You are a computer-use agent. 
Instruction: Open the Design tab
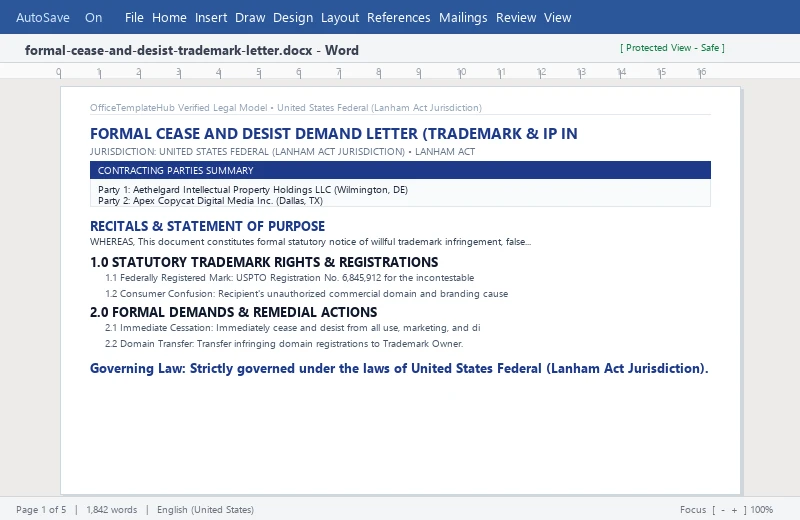point(293,17)
